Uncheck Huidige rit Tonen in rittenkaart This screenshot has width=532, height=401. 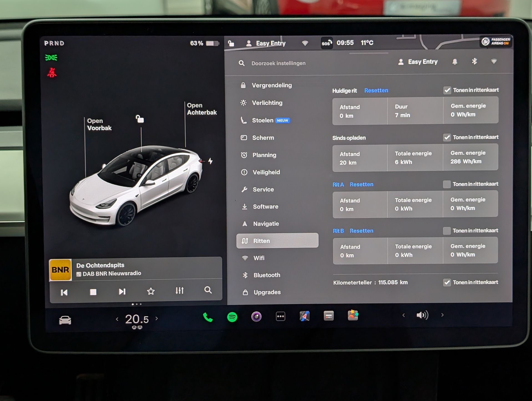(x=447, y=90)
